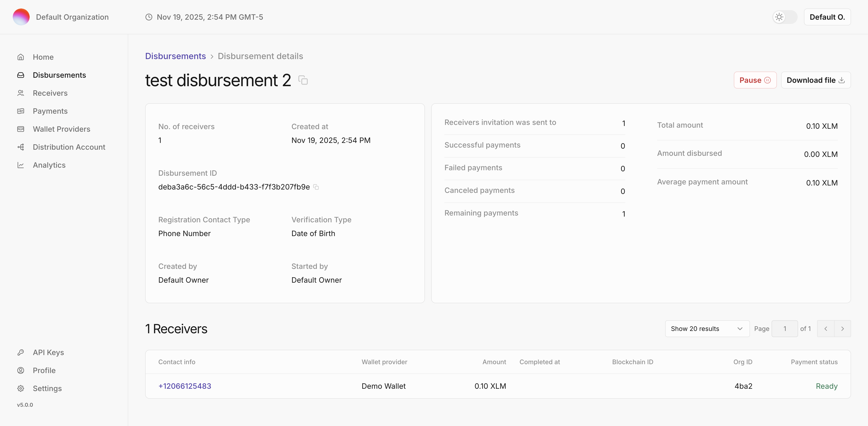The height and width of the screenshot is (426, 868).
Task: Click the Download file button
Action: coord(815,80)
